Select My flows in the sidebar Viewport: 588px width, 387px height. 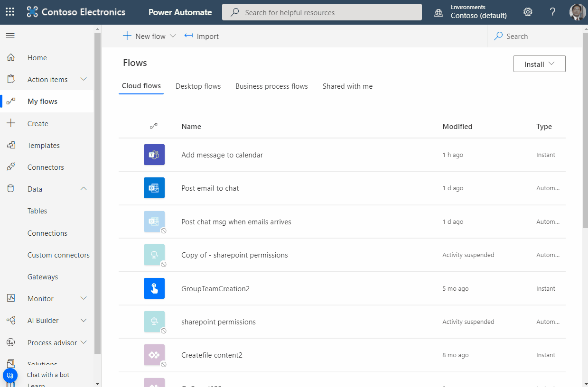point(47,101)
